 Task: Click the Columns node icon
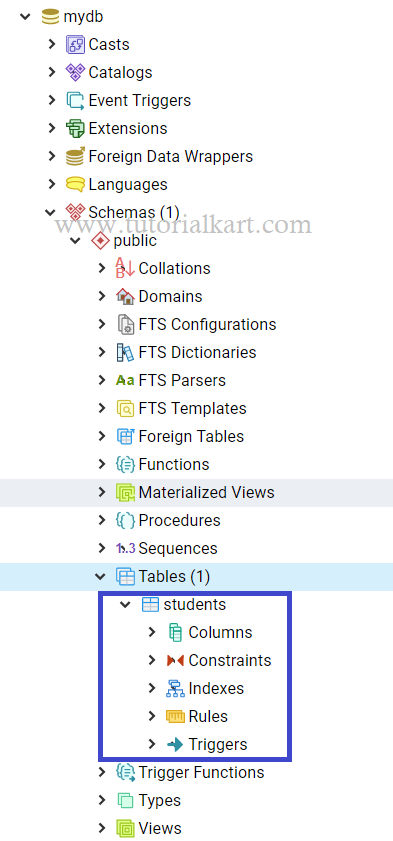(x=175, y=632)
